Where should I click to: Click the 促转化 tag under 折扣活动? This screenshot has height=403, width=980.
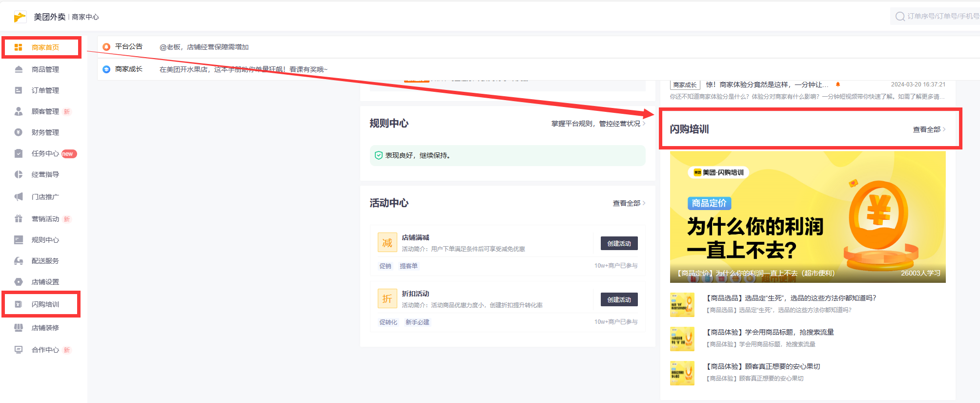click(388, 322)
